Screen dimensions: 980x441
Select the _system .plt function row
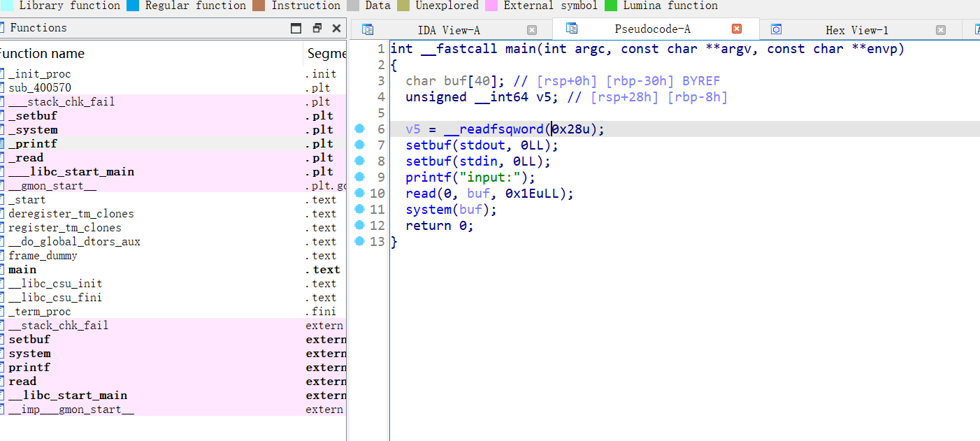pyautogui.click(x=173, y=130)
